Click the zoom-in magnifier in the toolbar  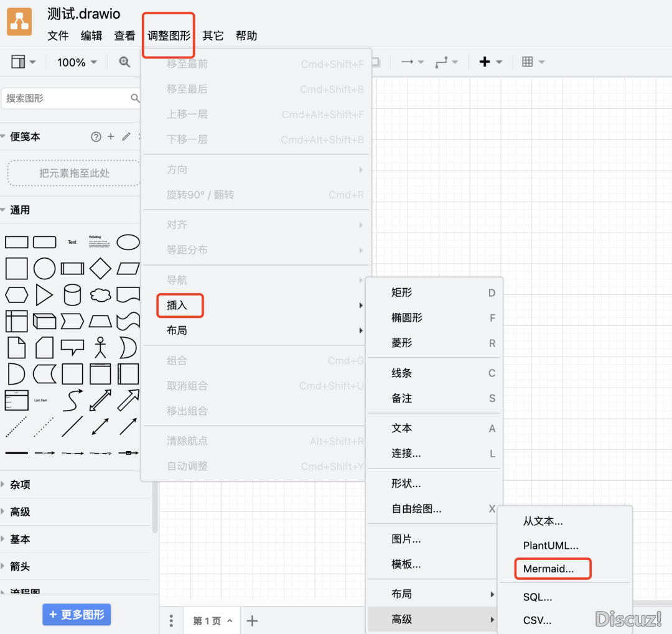tap(124, 62)
